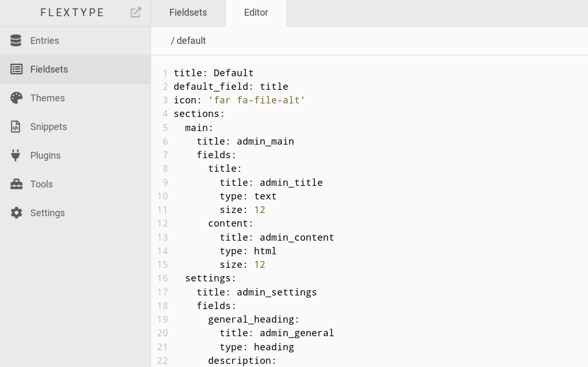This screenshot has height=367, width=588.
Task: Open Entries in the sidebar
Action: coord(75,41)
